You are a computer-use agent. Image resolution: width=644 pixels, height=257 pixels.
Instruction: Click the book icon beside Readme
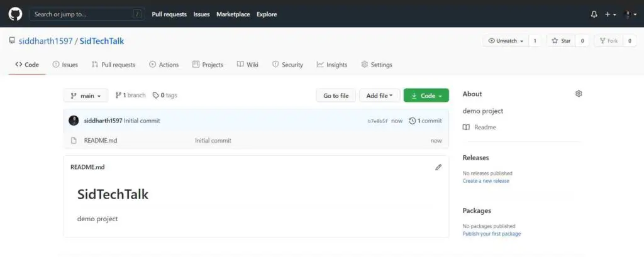pyautogui.click(x=466, y=128)
